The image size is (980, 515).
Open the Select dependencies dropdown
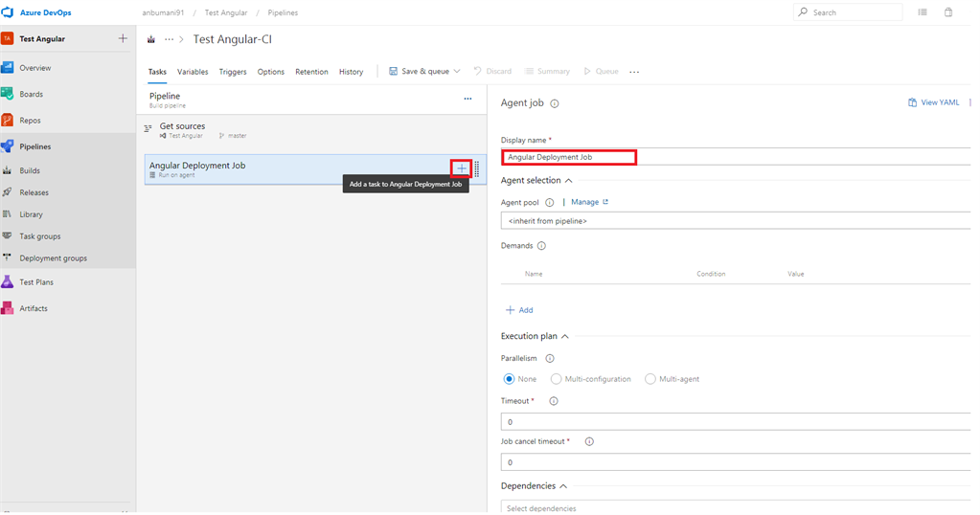pyautogui.click(x=736, y=507)
